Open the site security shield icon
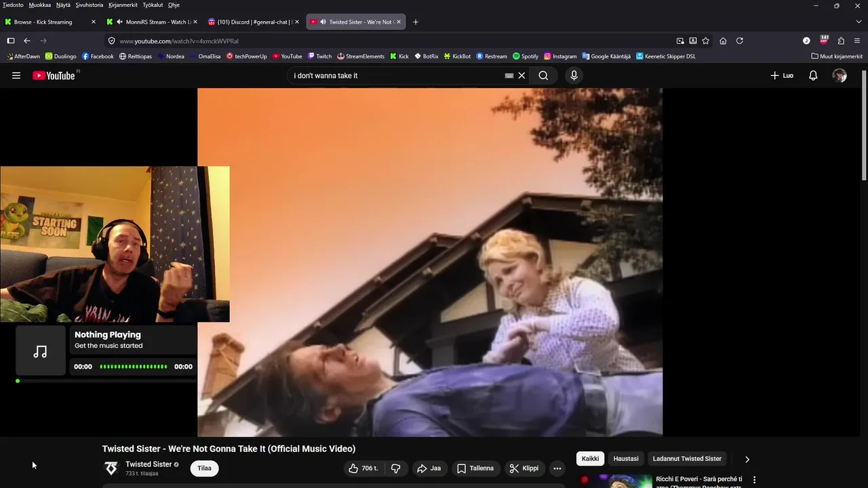 click(112, 41)
